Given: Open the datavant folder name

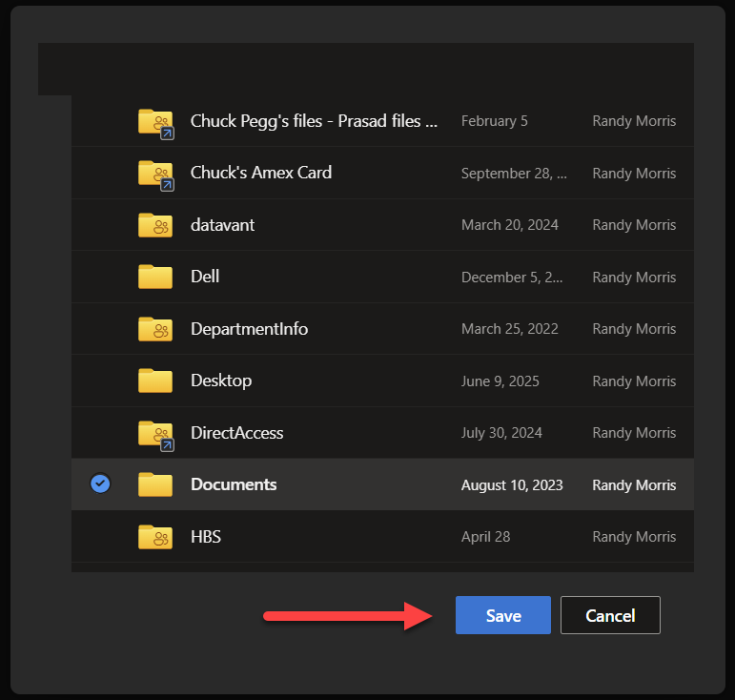Looking at the screenshot, I should (223, 225).
